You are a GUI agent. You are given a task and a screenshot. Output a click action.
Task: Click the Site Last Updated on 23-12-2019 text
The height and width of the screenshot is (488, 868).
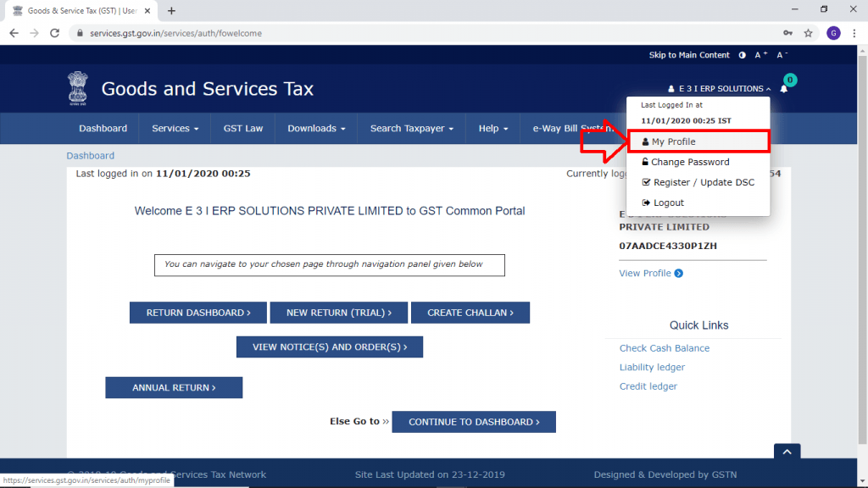(430, 474)
